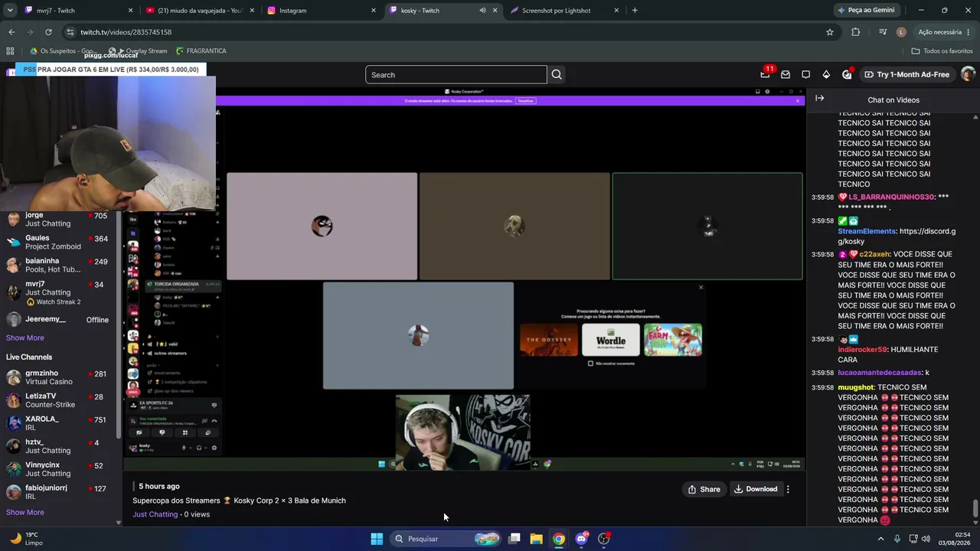Click the address bar URL twitch.tv/videos
Viewport: 980px width, 551px height.
pyautogui.click(x=126, y=32)
